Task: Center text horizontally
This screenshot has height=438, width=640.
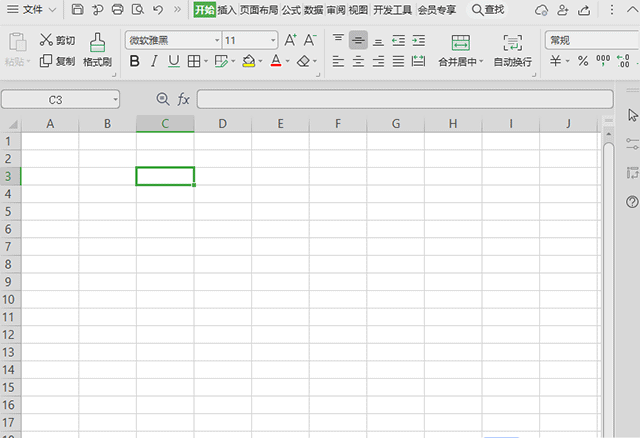Action: 358,61
